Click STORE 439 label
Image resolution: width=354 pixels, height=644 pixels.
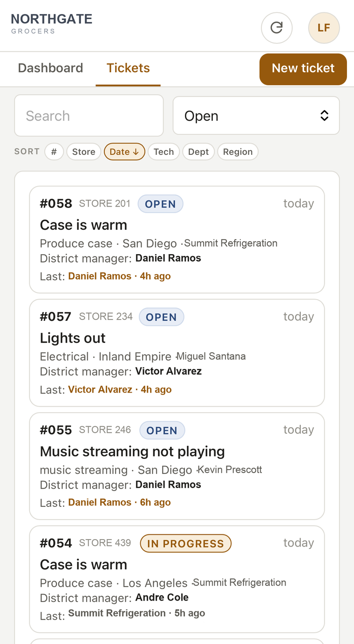point(105,543)
